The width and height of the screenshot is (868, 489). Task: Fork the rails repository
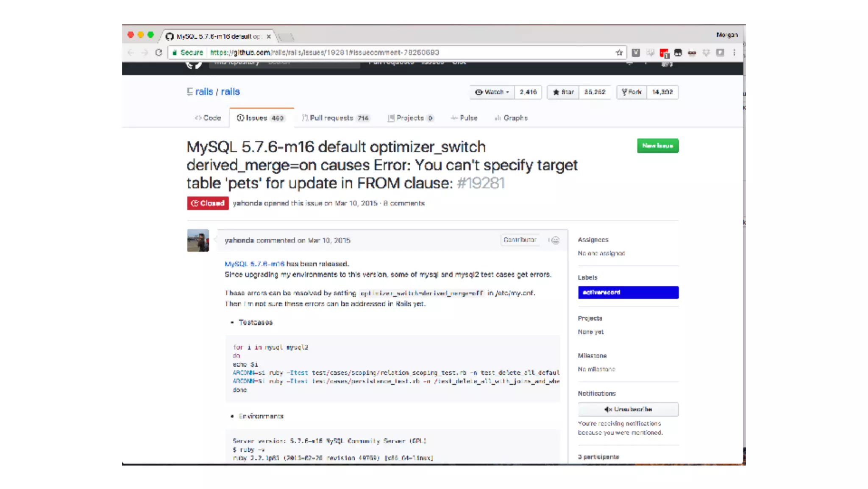(x=632, y=92)
